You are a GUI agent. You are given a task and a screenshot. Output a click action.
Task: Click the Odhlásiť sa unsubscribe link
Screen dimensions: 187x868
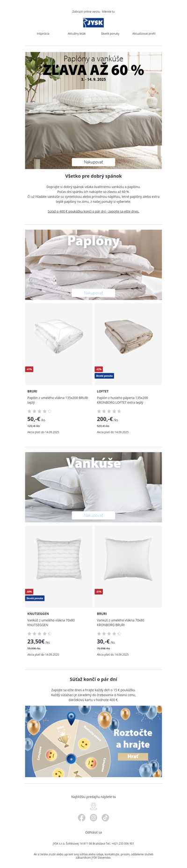(x=93, y=832)
